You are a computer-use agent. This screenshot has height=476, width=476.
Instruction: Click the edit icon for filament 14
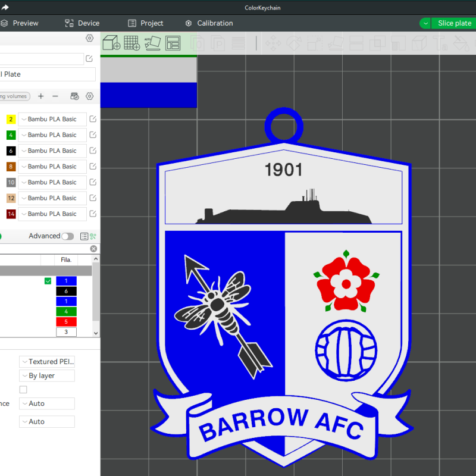pyautogui.click(x=93, y=214)
